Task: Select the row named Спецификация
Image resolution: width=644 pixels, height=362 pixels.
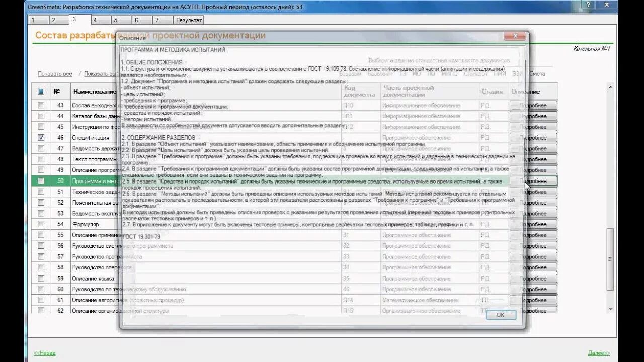Action: click(91, 138)
